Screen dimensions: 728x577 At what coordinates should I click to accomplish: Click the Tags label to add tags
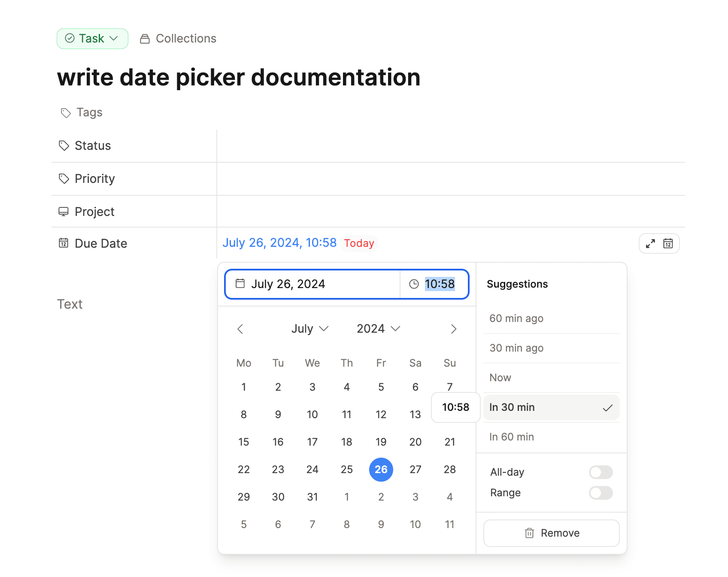(x=89, y=112)
